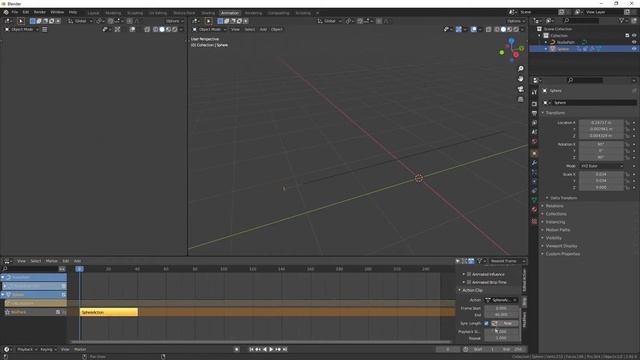Open the Object Data properties green icon
The height and width of the screenshot is (360, 640).
(534, 200)
